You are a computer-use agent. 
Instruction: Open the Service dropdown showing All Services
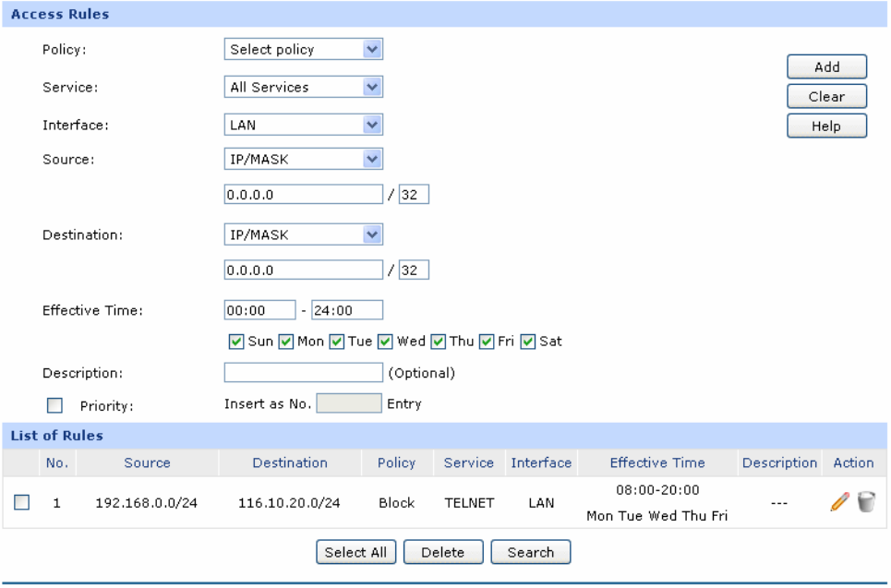pyautogui.click(x=304, y=87)
